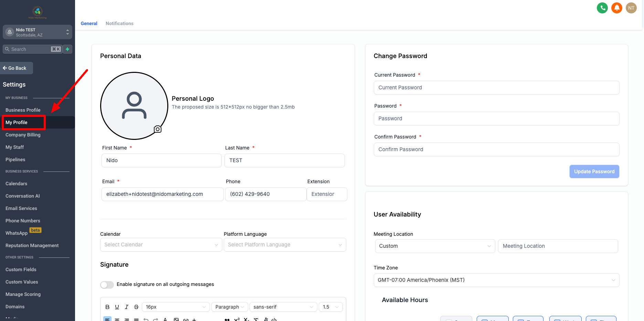Click the camera icon to upload logo
The image size is (644, 321).
point(158,129)
